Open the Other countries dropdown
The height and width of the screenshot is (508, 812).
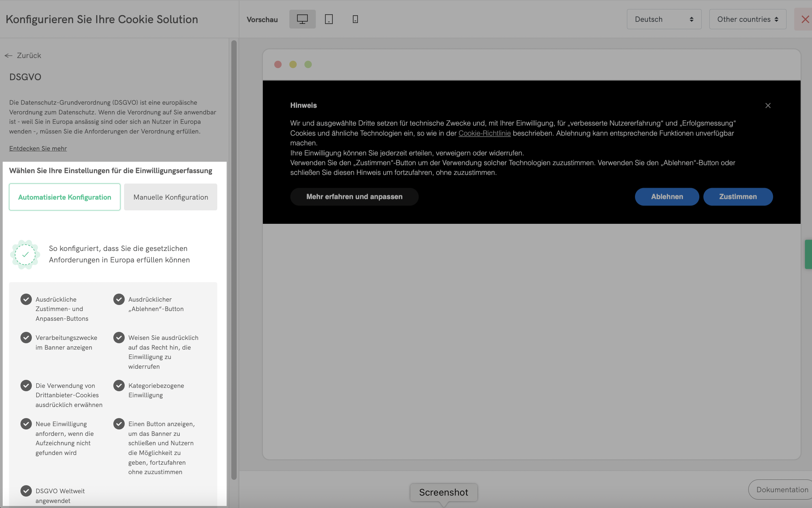point(747,19)
